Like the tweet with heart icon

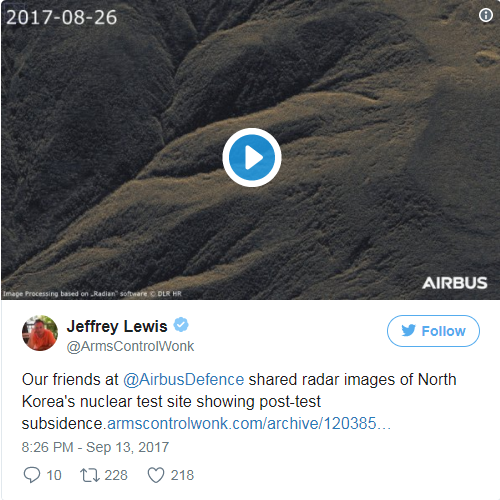pyautogui.click(x=156, y=475)
